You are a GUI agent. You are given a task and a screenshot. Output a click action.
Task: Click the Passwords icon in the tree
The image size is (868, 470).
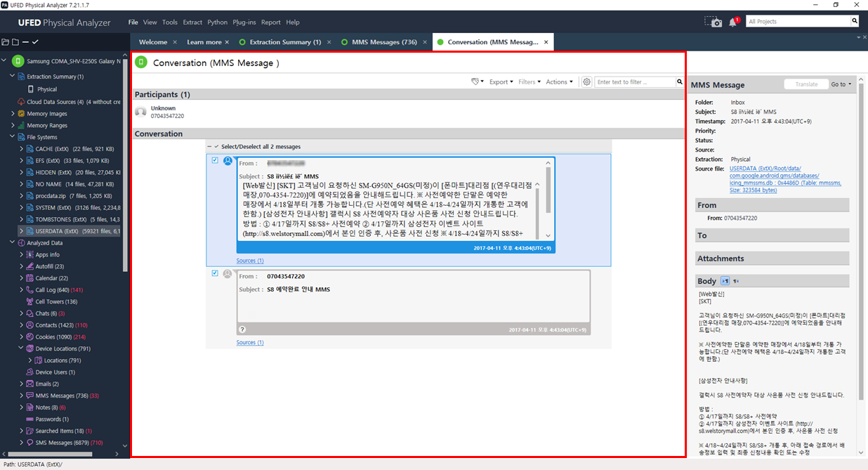[29, 419]
